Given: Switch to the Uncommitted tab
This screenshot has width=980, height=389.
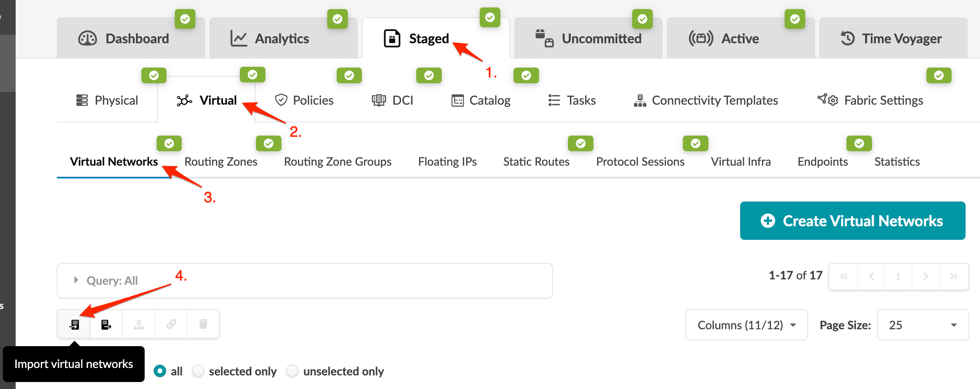Looking at the screenshot, I should click(588, 39).
